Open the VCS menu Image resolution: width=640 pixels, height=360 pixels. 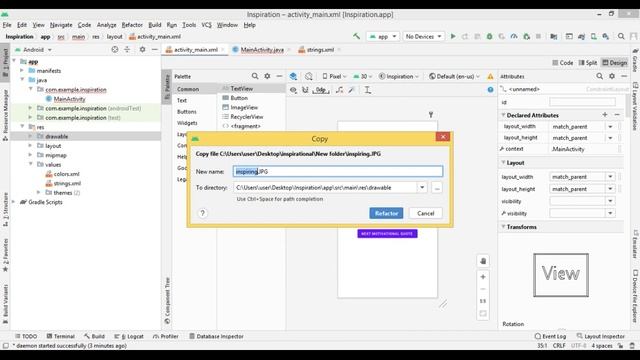point(207,25)
